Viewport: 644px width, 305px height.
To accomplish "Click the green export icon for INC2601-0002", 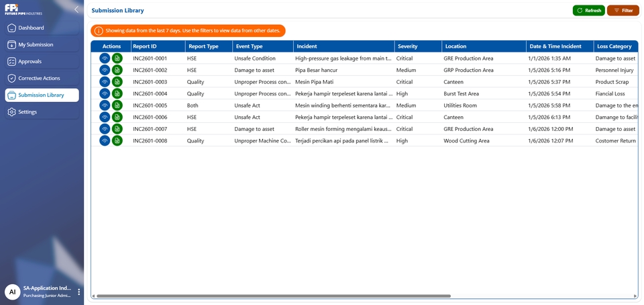I will pos(117,70).
